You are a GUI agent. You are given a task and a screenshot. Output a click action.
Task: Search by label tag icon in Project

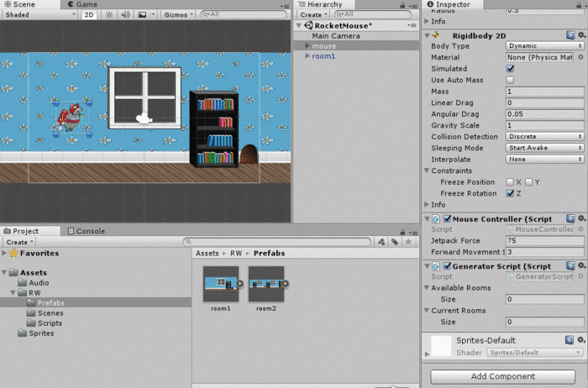pyautogui.click(x=395, y=242)
